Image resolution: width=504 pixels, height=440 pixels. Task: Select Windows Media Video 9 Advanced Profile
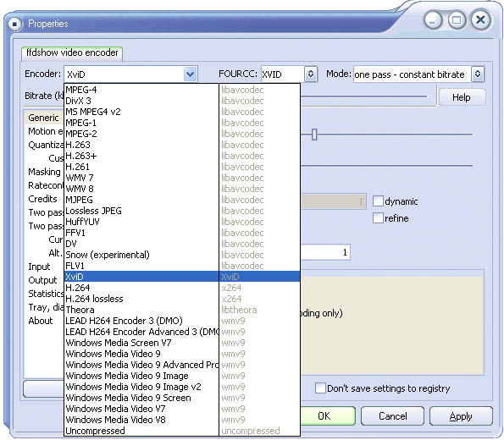click(x=182, y=365)
